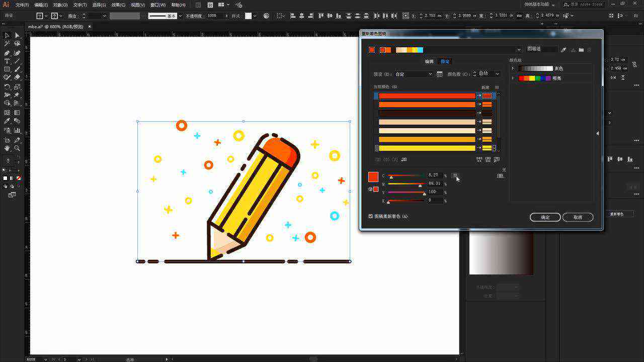This screenshot has width=644, height=362.
Task: Select the Lasso tool
Action: click(x=17, y=44)
